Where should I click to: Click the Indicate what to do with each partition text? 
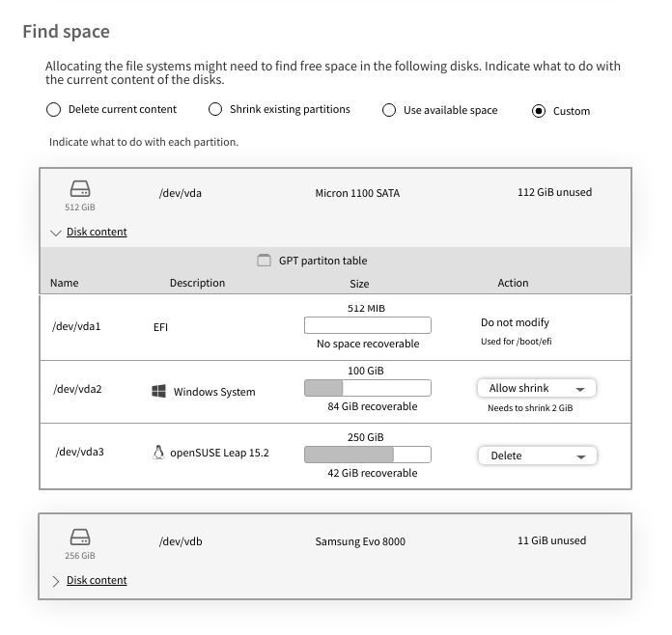(144, 142)
